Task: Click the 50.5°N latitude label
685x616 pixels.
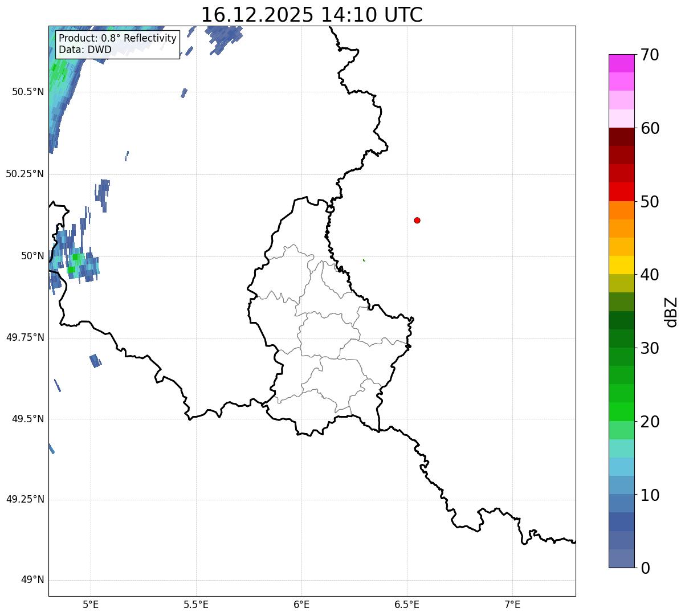Action: (x=27, y=92)
